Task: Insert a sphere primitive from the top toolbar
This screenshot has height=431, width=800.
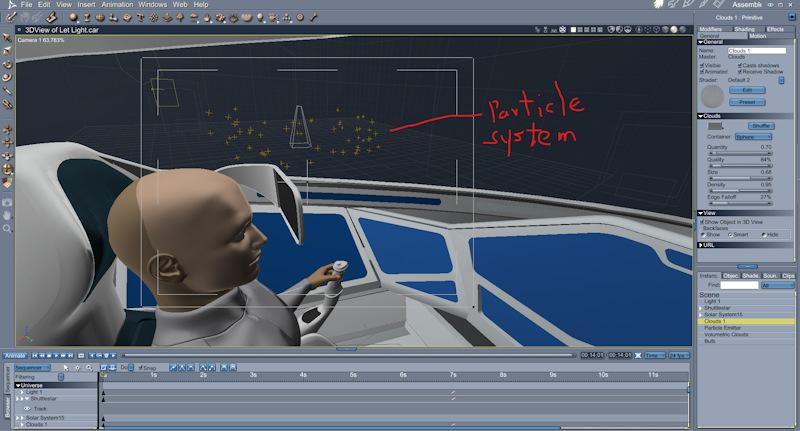Action: coord(74,17)
